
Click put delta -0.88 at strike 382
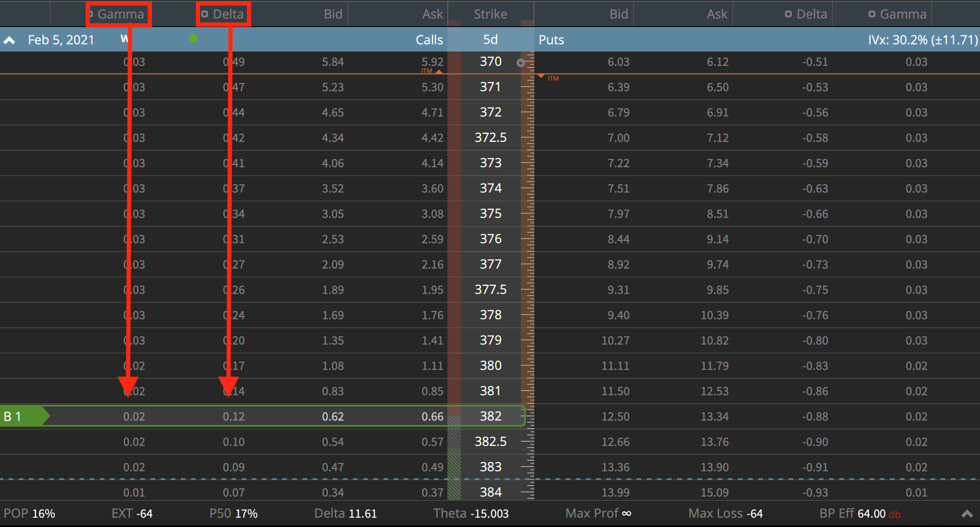tap(815, 417)
